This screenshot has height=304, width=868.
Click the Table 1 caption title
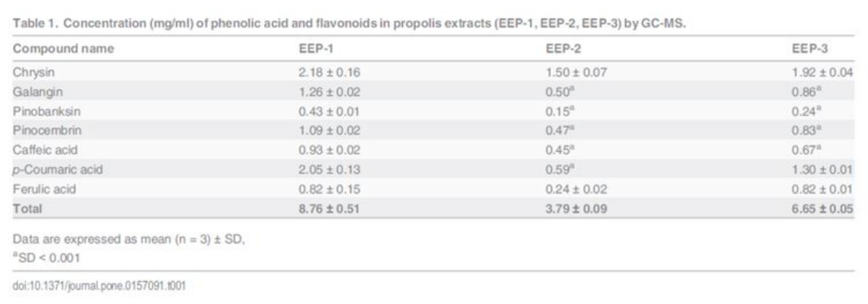pyautogui.click(x=349, y=24)
